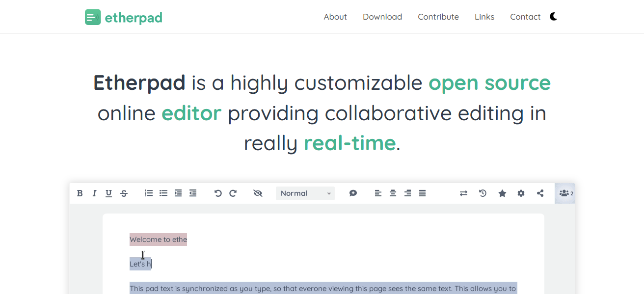Apply italic formatting to the text
Image resolution: width=644 pixels, height=294 pixels.
[94, 193]
